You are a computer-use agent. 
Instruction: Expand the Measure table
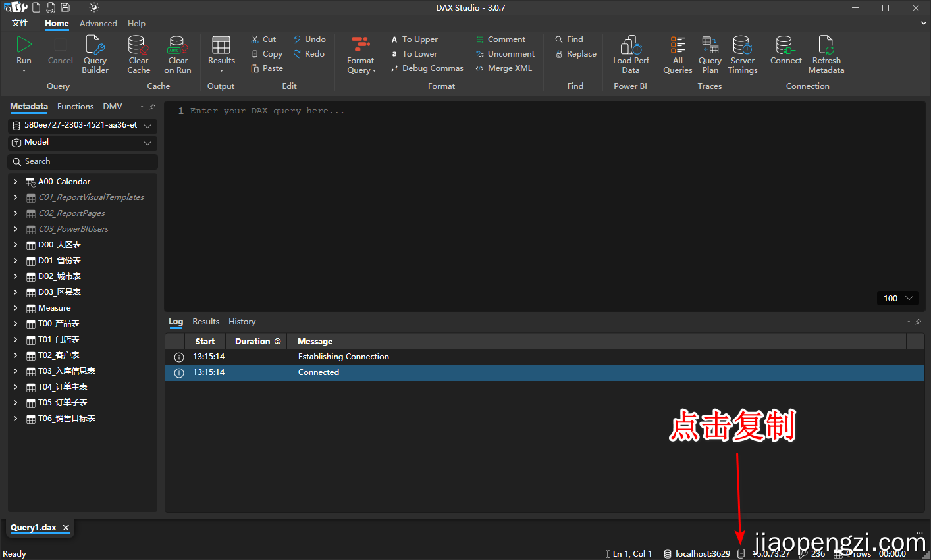tap(16, 307)
